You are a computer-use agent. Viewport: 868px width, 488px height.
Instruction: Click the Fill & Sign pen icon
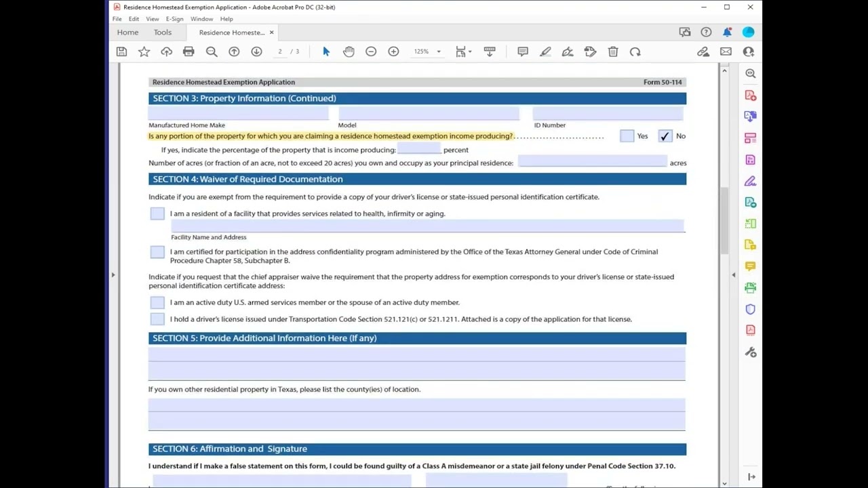pyautogui.click(x=568, y=52)
